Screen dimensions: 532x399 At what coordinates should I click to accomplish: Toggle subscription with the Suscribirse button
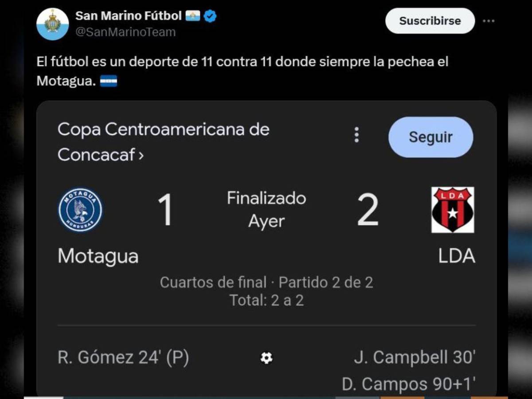tap(429, 20)
